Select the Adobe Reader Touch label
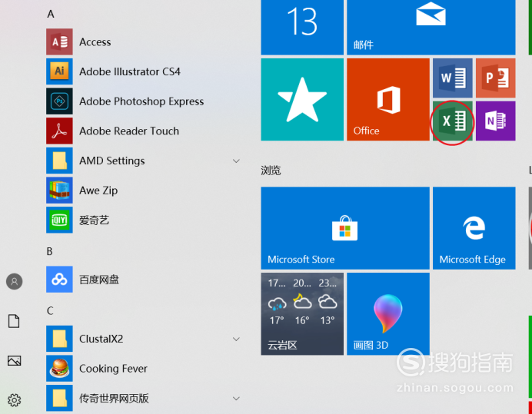 pos(129,131)
